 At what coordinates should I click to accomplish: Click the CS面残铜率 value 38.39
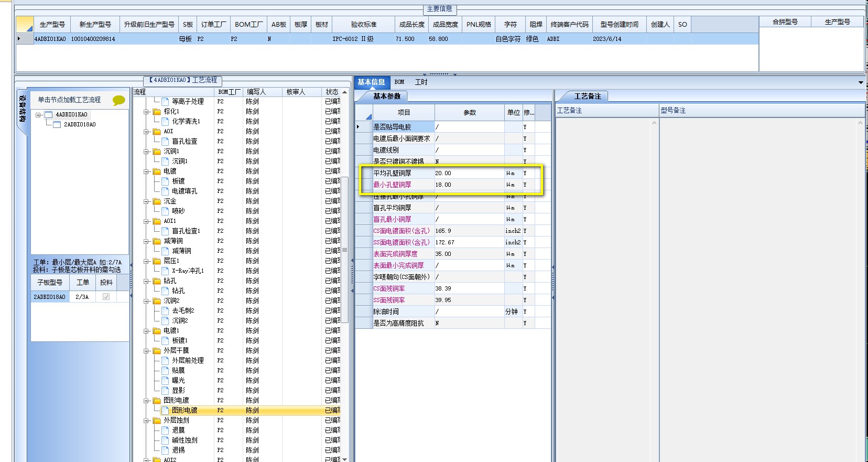[469, 288]
